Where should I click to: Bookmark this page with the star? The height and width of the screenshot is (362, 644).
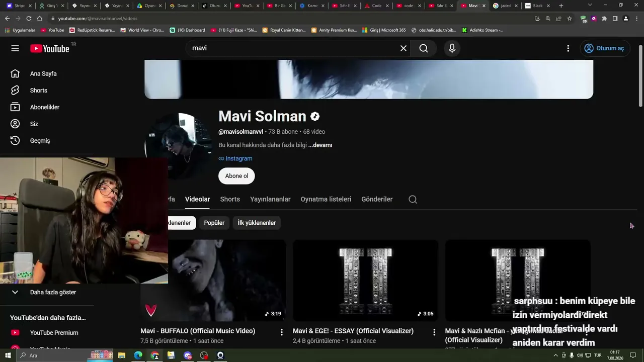click(x=570, y=19)
